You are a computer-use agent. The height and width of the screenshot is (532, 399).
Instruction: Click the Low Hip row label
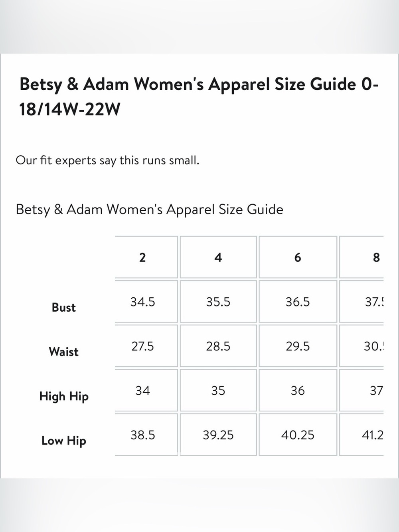tap(64, 441)
